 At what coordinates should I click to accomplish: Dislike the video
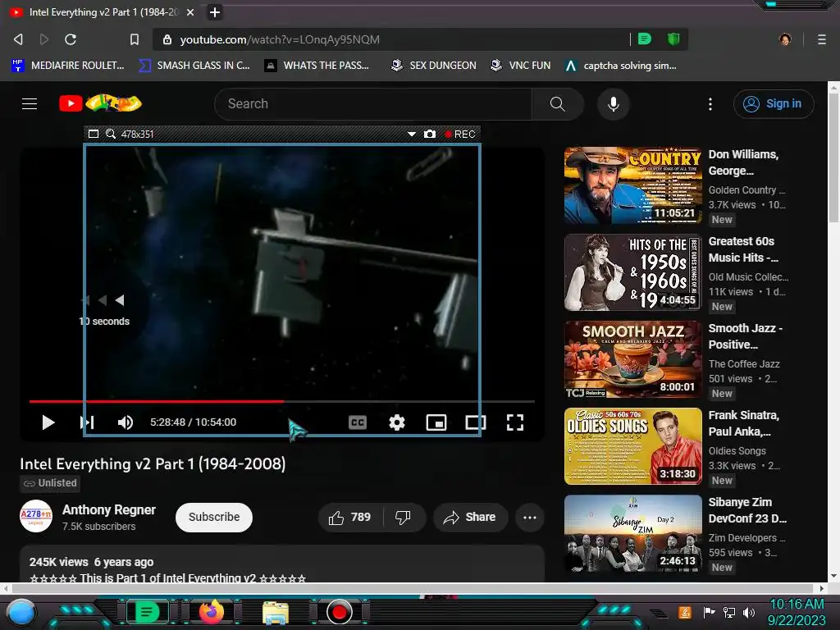click(x=404, y=518)
